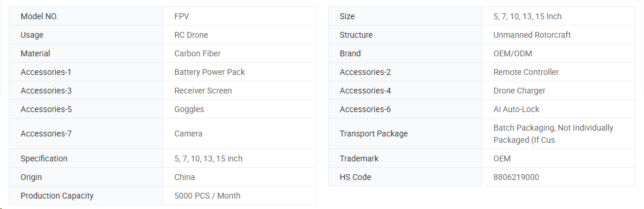Click the 5000 PCS / Month value

(207, 196)
